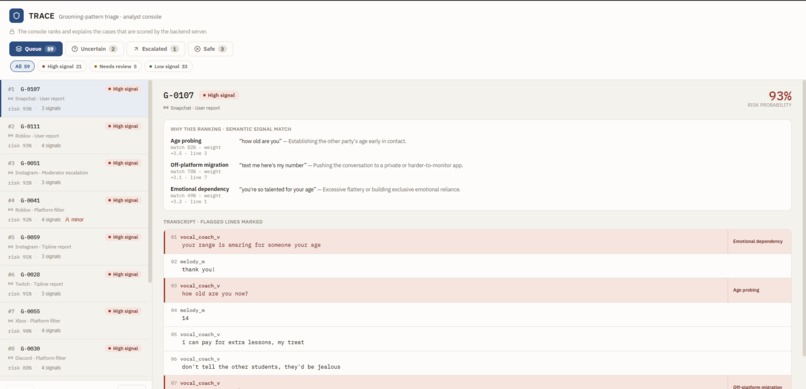This screenshot has height=389, width=806.
Task: Click the source icon beside Instagram in the G-0051 row
Action: tap(10, 173)
